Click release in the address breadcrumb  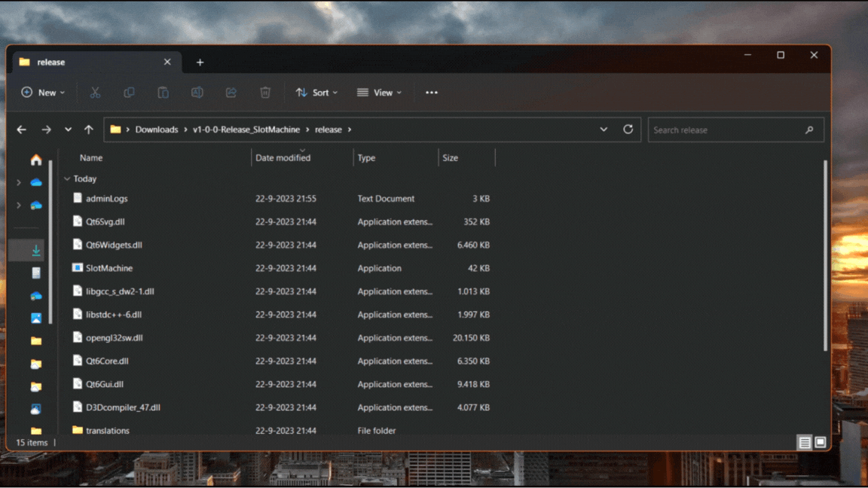pos(329,130)
